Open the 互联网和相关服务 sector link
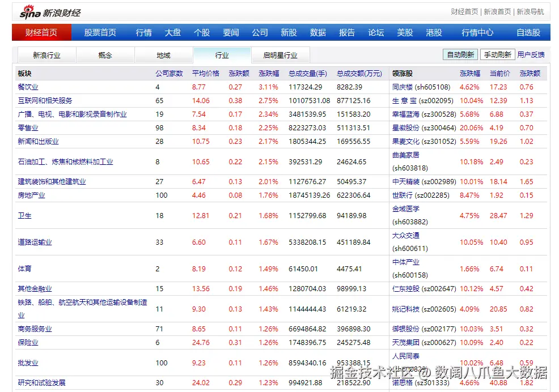 click(x=45, y=100)
